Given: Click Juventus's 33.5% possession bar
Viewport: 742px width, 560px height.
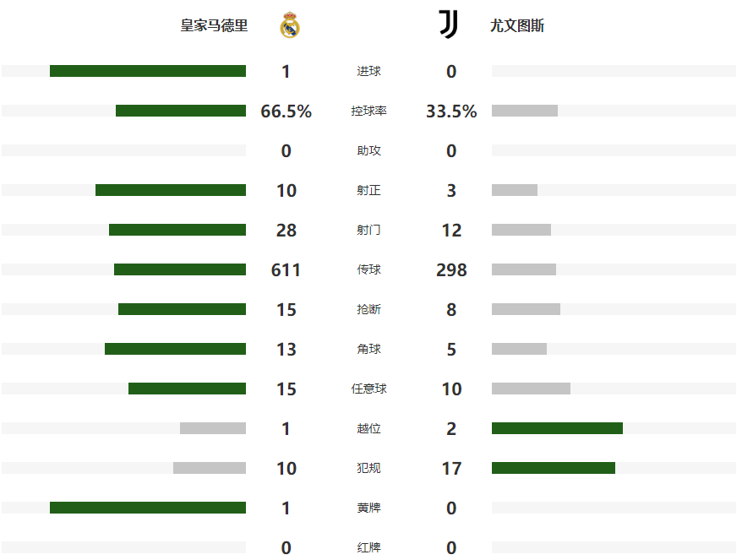Looking at the screenshot, I should coord(525,111).
